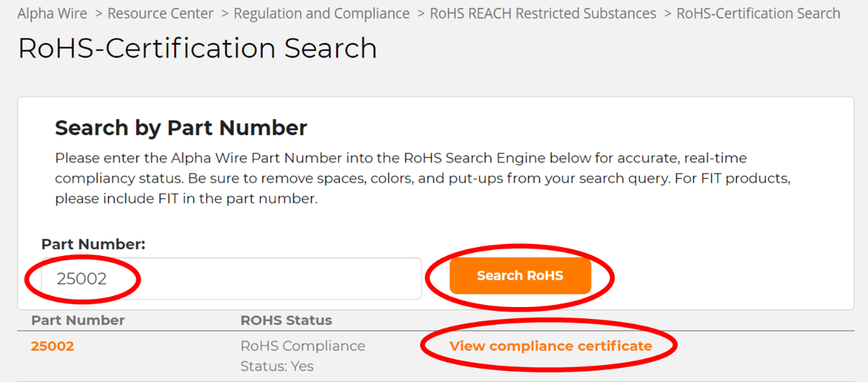Click the breadcrumb arrow after Resource Center
This screenshot has height=382, width=868.
(x=223, y=13)
